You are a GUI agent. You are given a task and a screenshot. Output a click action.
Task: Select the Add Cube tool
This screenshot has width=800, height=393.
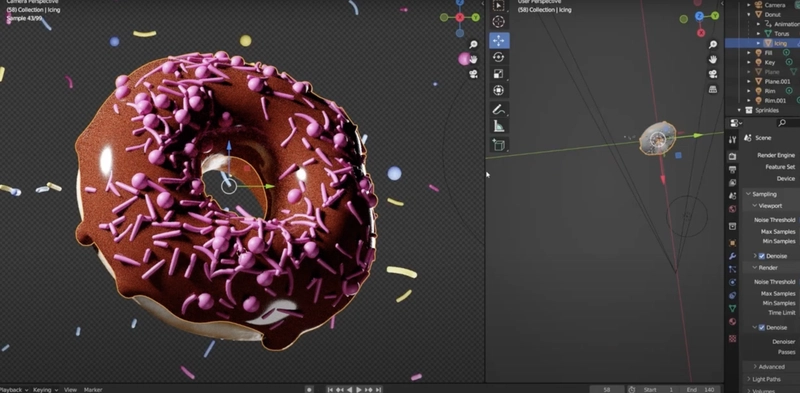click(498, 145)
